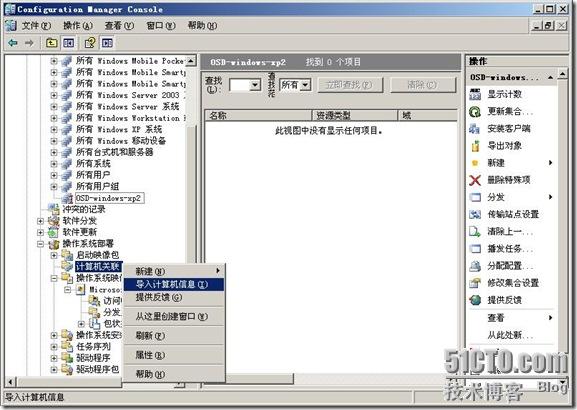The width and height of the screenshot is (577, 410).
Task: Click the 软件更新 tree icon
Action: click(54, 232)
